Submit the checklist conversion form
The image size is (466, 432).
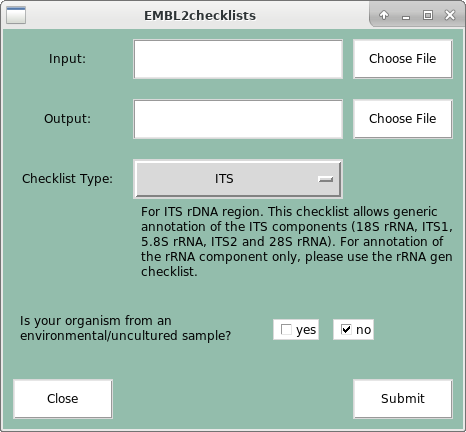403,399
